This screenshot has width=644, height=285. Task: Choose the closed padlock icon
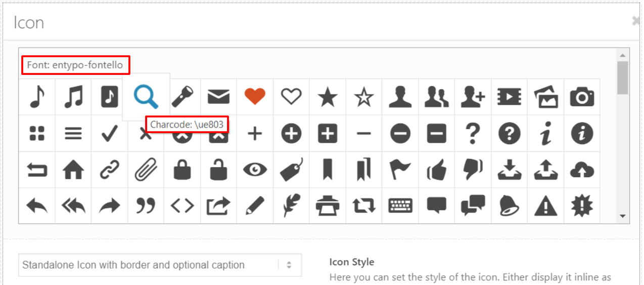pos(182,169)
